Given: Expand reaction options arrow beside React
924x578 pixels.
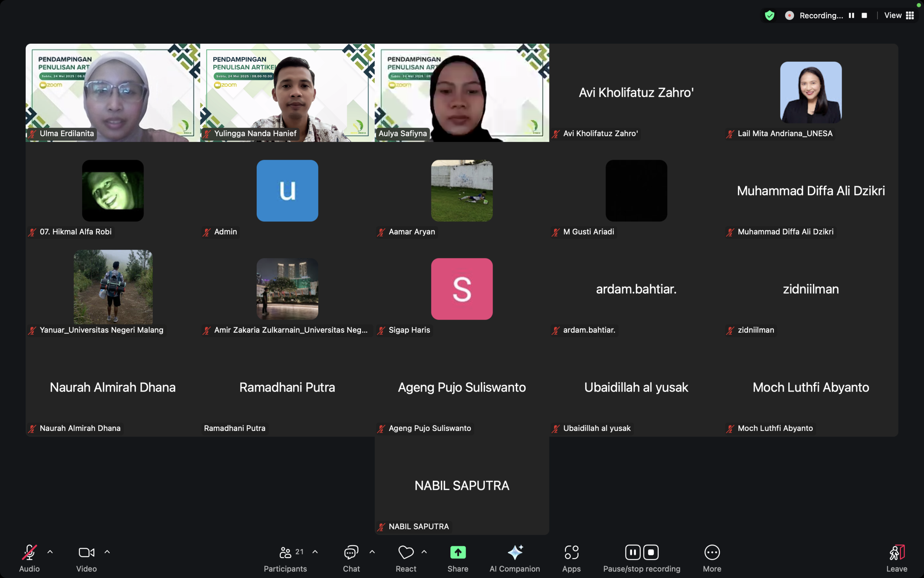Looking at the screenshot, I should 424,552.
